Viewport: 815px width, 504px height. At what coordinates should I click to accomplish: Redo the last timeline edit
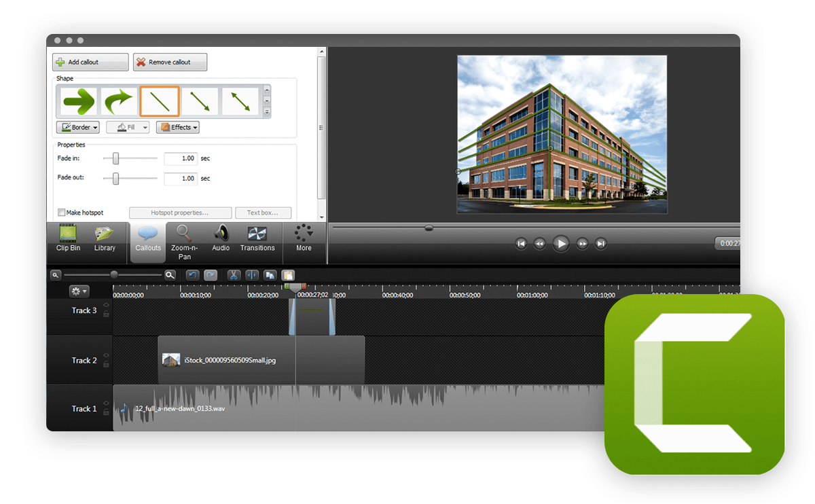coord(211,275)
